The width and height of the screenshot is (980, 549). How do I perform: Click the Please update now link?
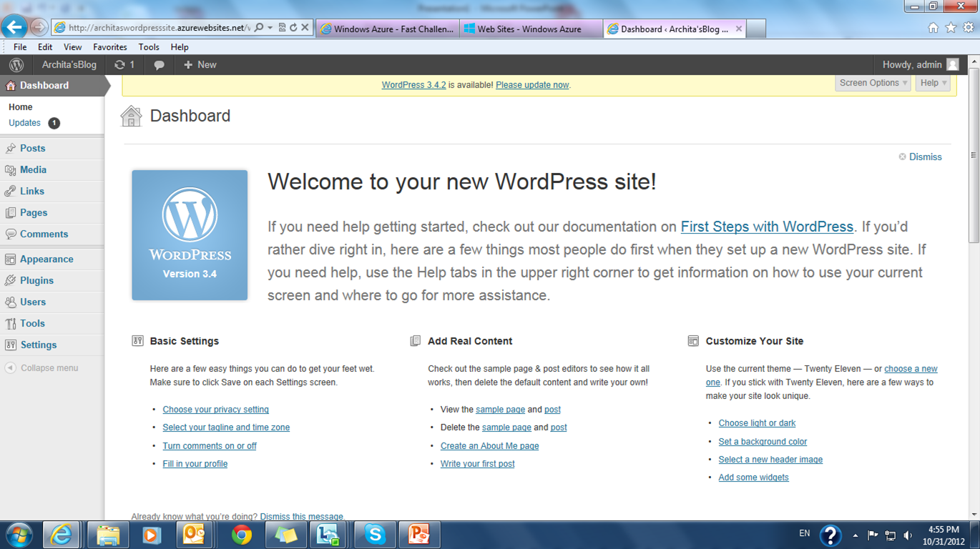[532, 85]
